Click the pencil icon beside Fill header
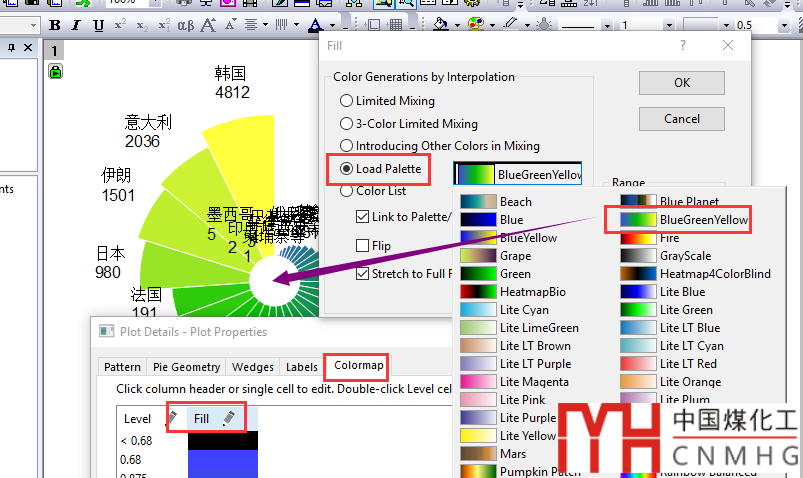The width and height of the screenshot is (803, 478). (229, 419)
